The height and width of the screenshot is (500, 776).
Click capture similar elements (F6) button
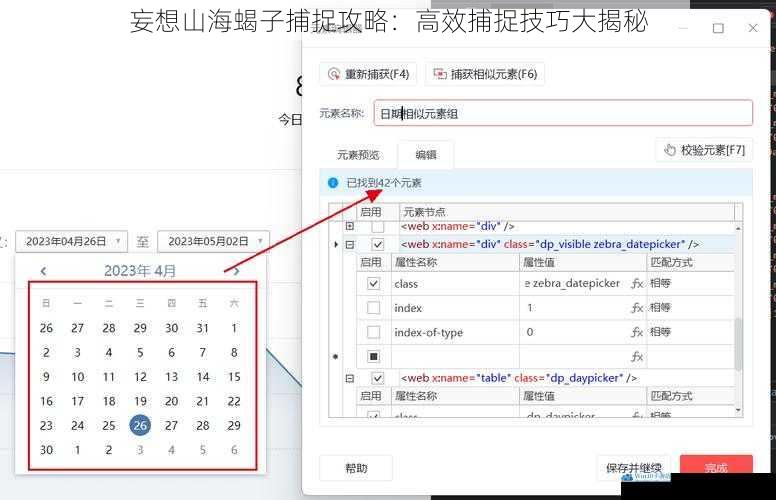point(485,74)
